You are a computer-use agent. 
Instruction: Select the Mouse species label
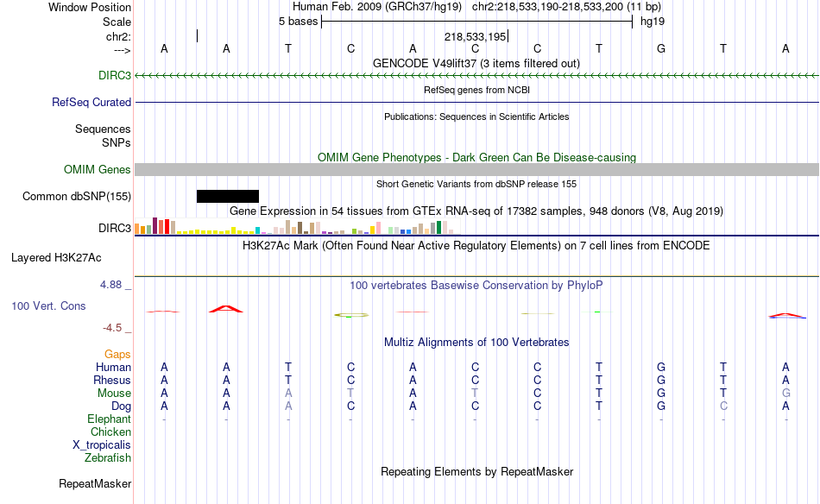(x=114, y=393)
